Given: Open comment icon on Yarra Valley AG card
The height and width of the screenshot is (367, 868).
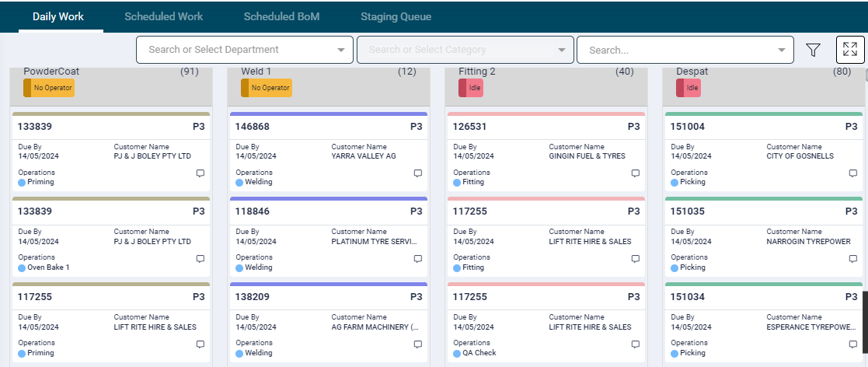Looking at the screenshot, I should [x=417, y=173].
